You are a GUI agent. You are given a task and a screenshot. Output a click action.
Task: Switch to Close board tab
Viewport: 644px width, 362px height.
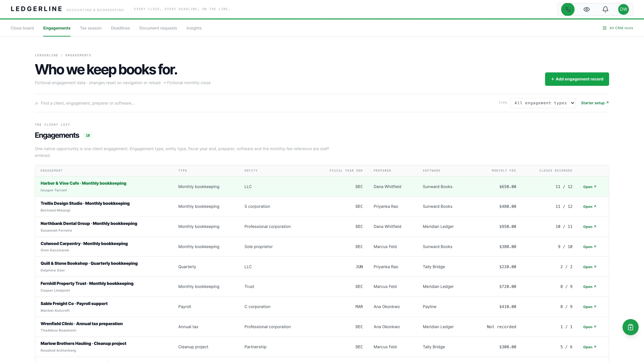click(x=22, y=28)
